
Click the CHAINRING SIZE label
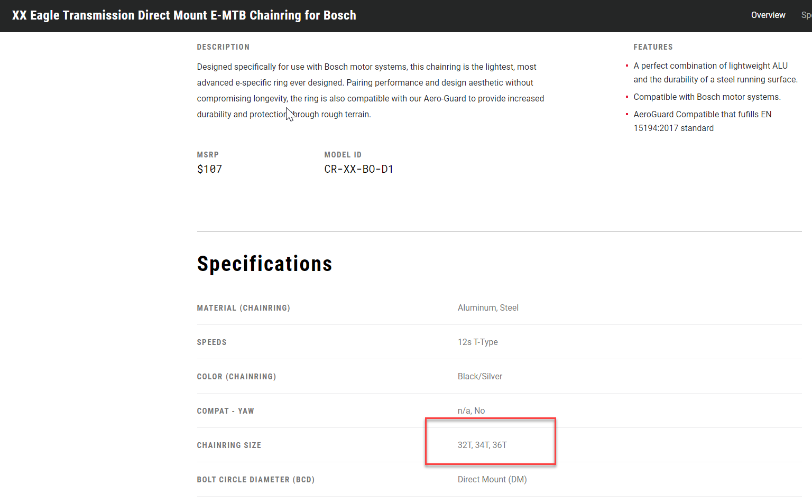pos(229,445)
